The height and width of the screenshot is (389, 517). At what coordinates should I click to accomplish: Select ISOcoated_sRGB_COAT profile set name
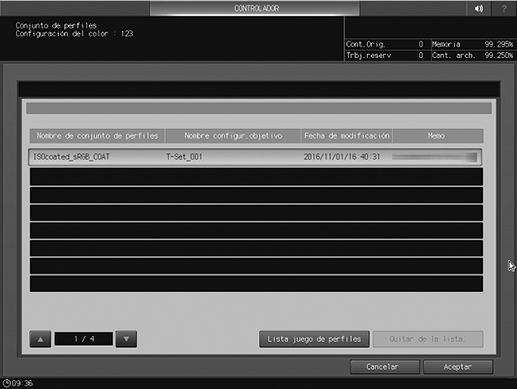[71, 157]
